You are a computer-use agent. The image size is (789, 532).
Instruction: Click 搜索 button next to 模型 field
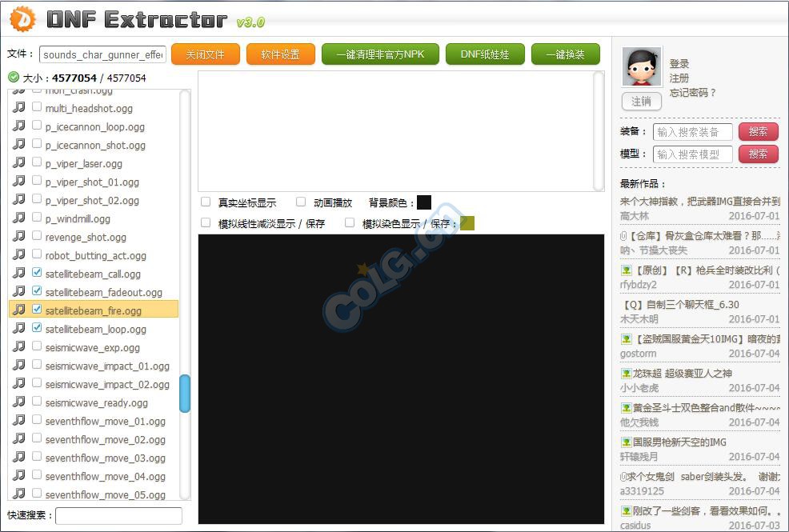759,154
